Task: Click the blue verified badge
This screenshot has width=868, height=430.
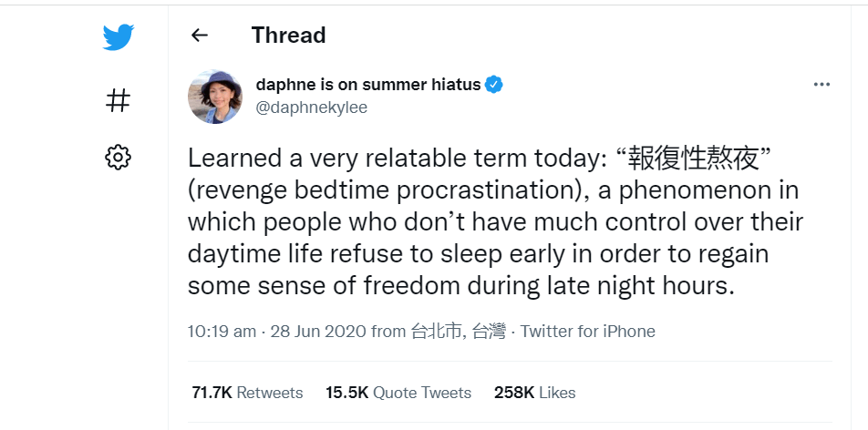Action: tap(494, 85)
